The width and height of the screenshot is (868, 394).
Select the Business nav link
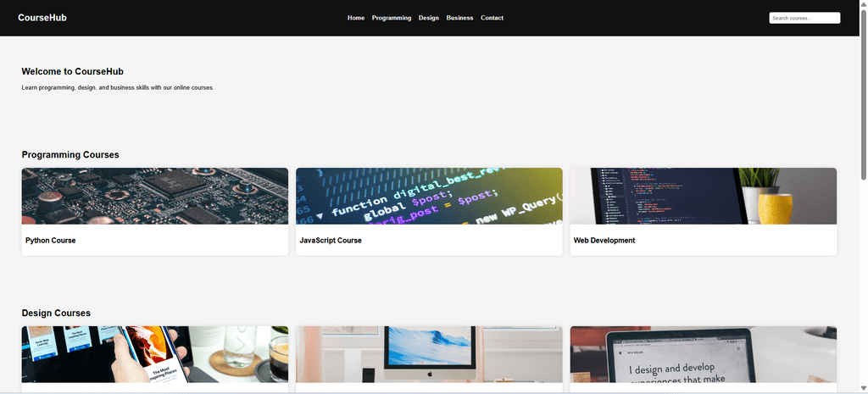coord(459,18)
